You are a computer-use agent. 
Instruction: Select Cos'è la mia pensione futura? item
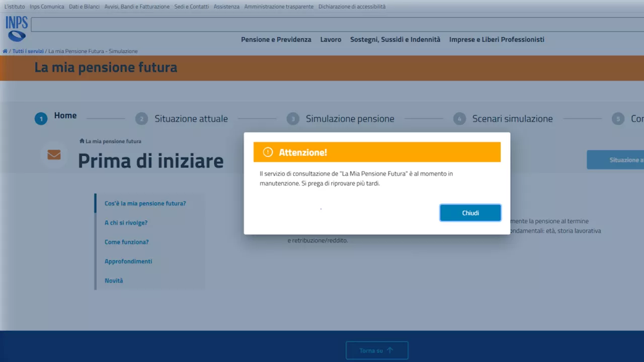coord(145,204)
